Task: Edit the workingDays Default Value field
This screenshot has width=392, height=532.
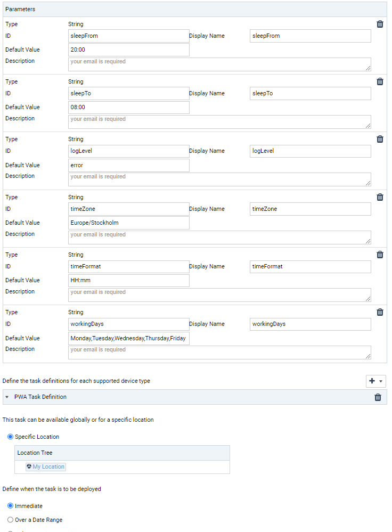Action: 128,338
